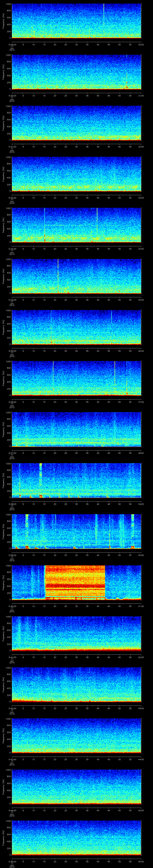The image size is (153, 868).
Task: Click the spike near 19 seconds in the 9:36 spectrogram
Action: 53,374
